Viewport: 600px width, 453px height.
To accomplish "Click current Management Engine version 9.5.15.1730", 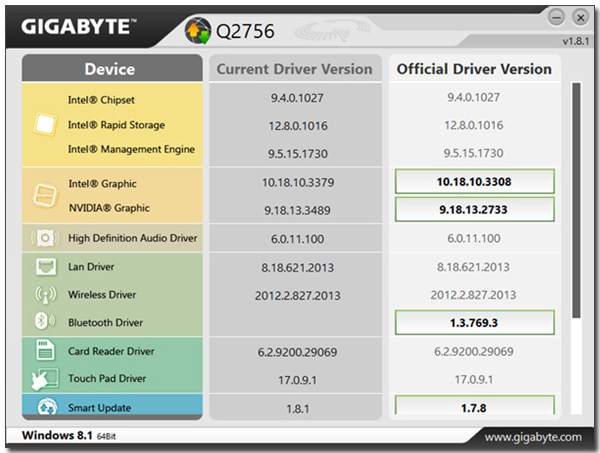I will [298, 154].
